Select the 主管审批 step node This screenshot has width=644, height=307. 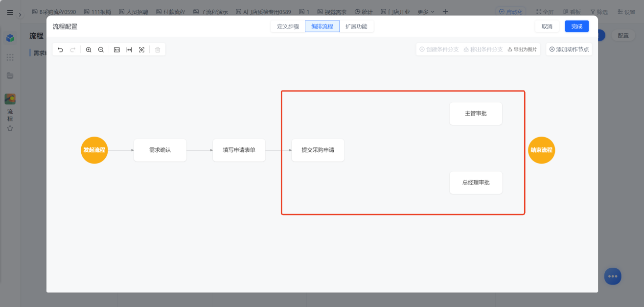pos(476,114)
